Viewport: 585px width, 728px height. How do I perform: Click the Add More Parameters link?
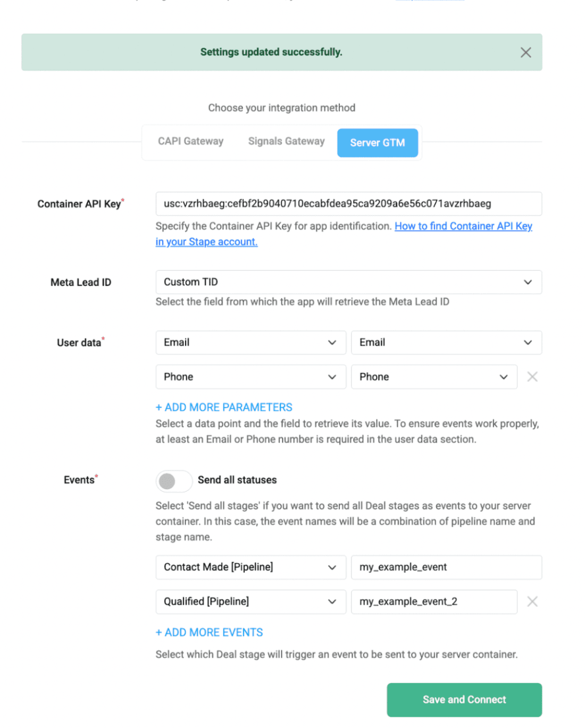[224, 407]
